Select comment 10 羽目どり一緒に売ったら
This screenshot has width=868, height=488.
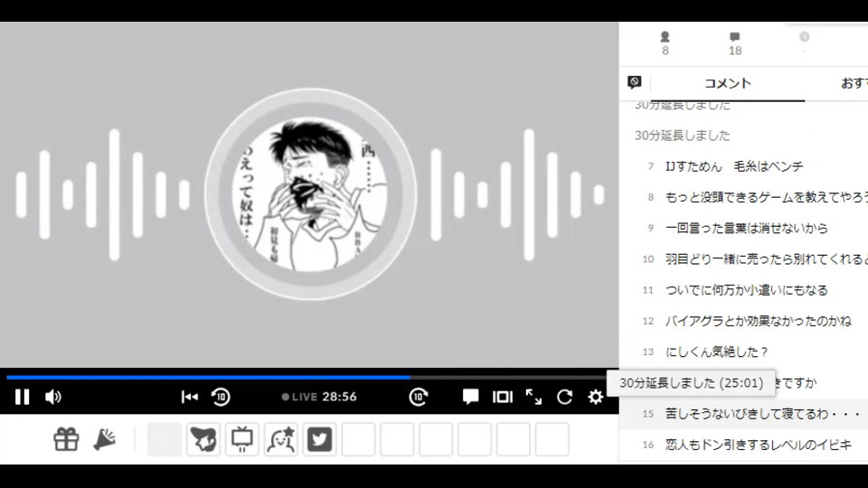pyautogui.click(x=743, y=259)
